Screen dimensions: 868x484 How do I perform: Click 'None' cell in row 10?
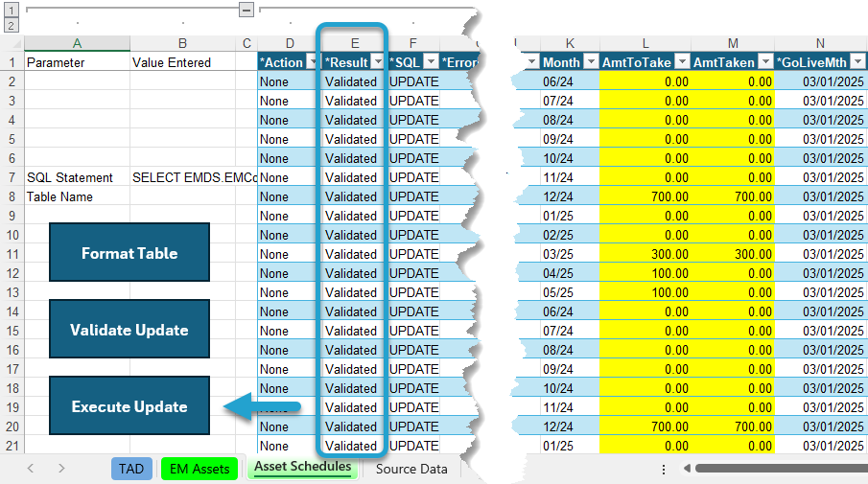pyautogui.click(x=289, y=235)
